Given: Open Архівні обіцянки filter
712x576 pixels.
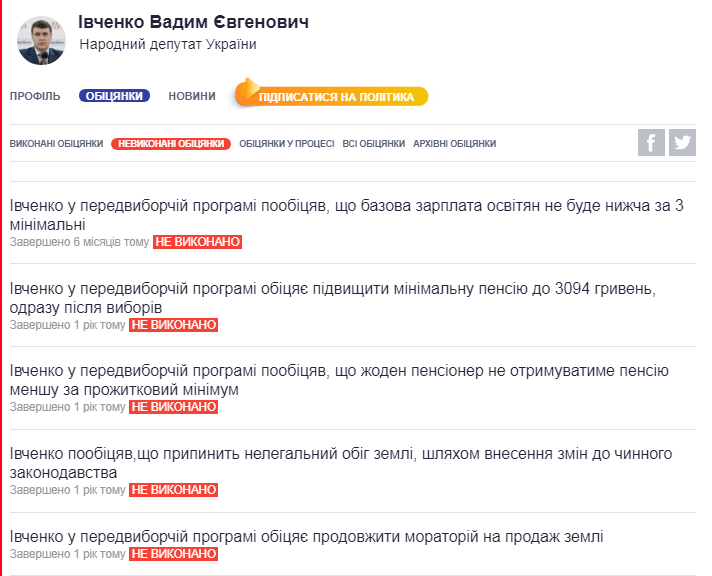Looking at the screenshot, I should 455,144.
